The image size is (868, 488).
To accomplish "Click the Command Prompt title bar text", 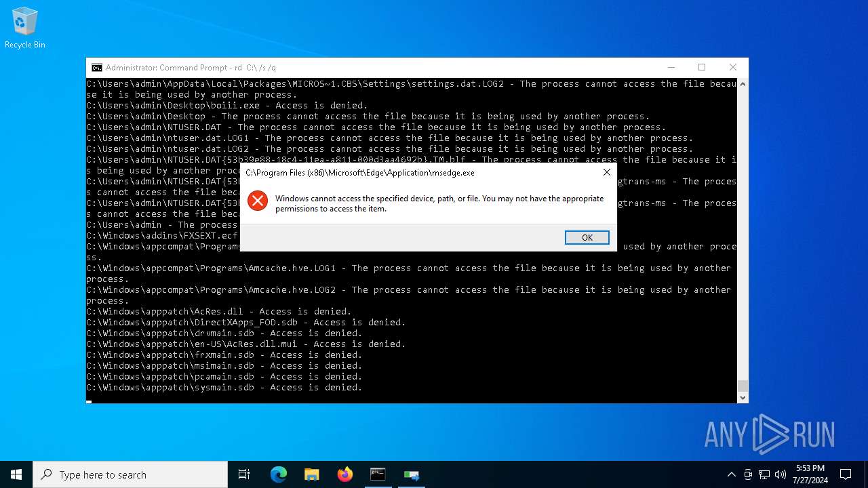I will 191,68.
